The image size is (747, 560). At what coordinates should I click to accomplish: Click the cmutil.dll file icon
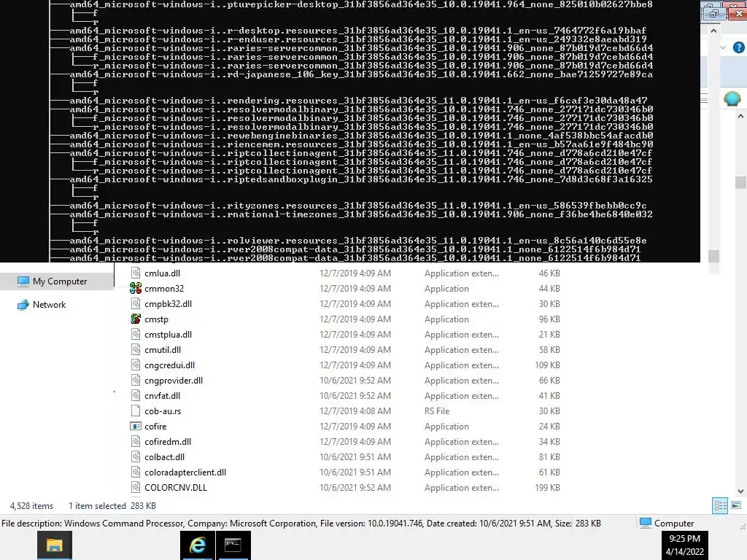click(x=135, y=349)
